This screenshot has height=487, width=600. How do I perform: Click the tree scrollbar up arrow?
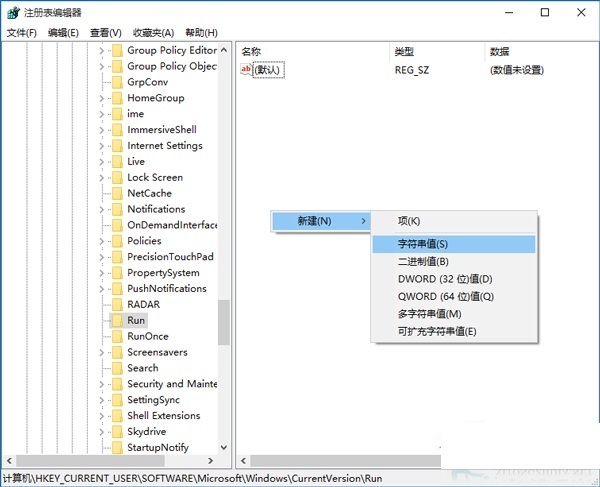pyautogui.click(x=224, y=50)
